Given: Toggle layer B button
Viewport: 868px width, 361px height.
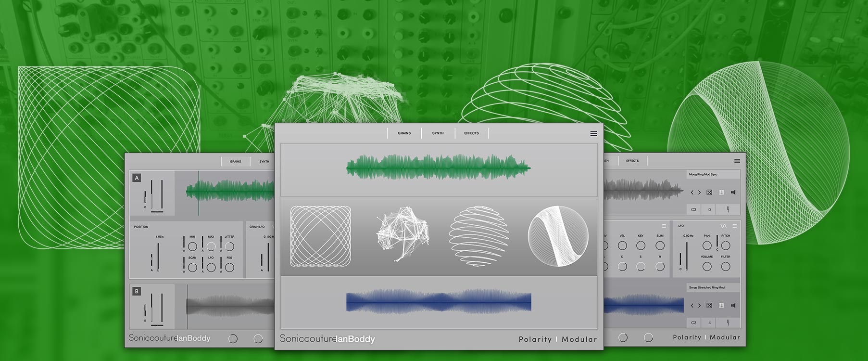Looking at the screenshot, I should pos(137,291).
